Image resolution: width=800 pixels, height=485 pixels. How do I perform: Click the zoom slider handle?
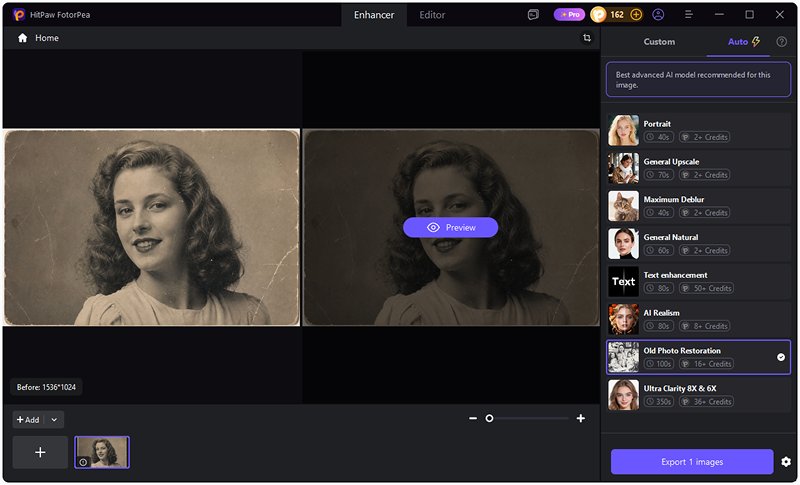tap(489, 418)
